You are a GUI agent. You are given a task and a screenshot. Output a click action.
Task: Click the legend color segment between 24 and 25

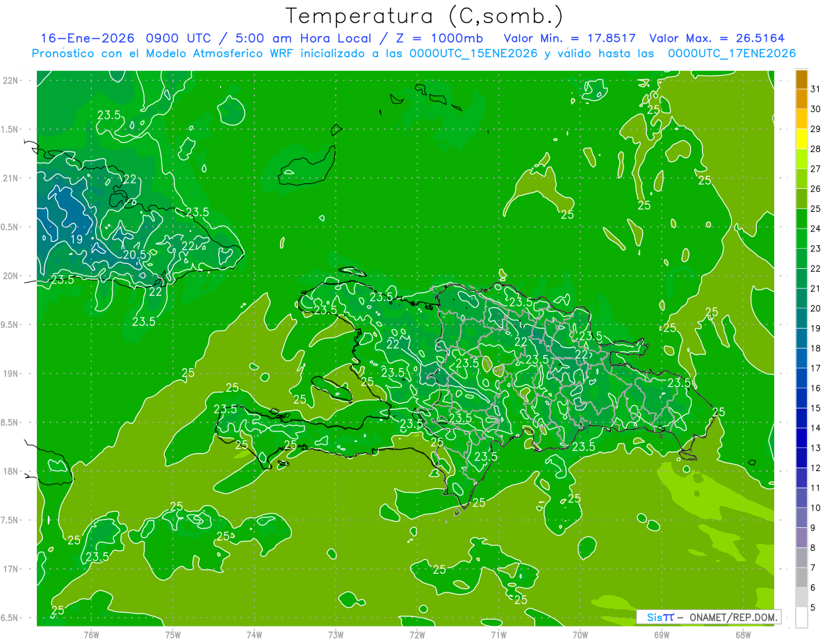801,219
